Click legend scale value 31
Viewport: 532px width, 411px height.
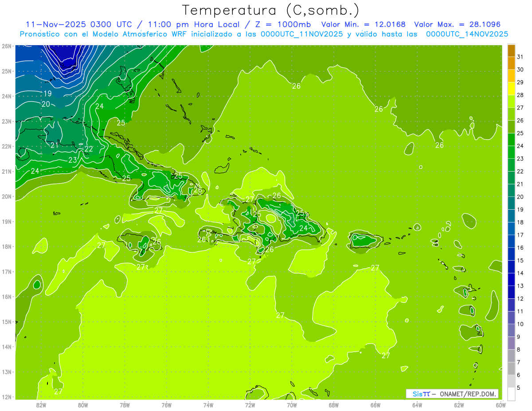[520, 57]
